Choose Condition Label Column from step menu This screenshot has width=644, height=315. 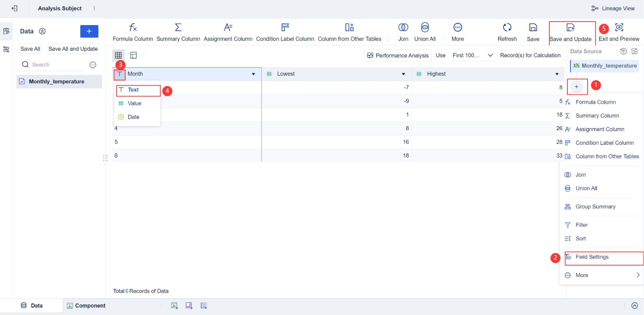coord(601,143)
